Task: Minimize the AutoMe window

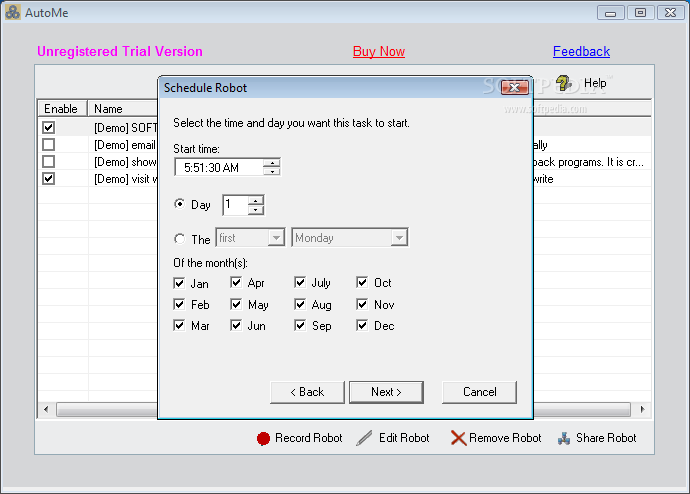Action: [610, 13]
